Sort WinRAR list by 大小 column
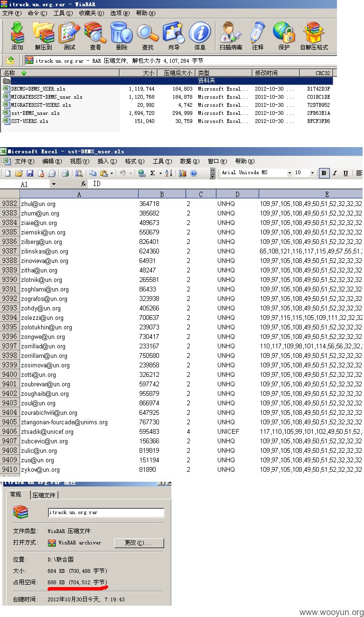The width and height of the screenshot is (364, 617). (138, 73)
